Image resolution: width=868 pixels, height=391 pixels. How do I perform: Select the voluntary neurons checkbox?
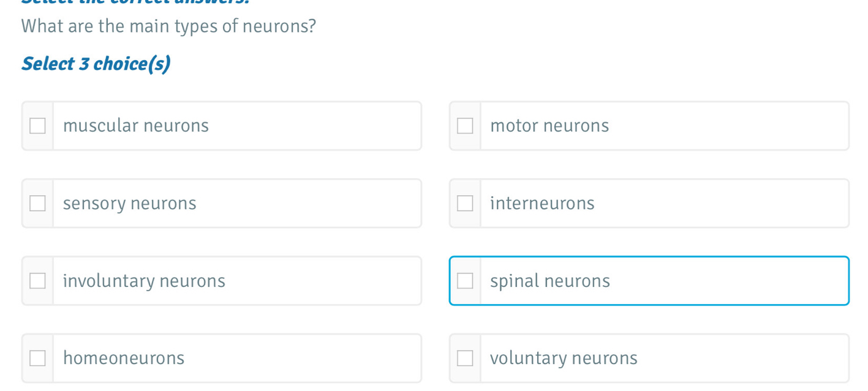(x=465, y=359)
